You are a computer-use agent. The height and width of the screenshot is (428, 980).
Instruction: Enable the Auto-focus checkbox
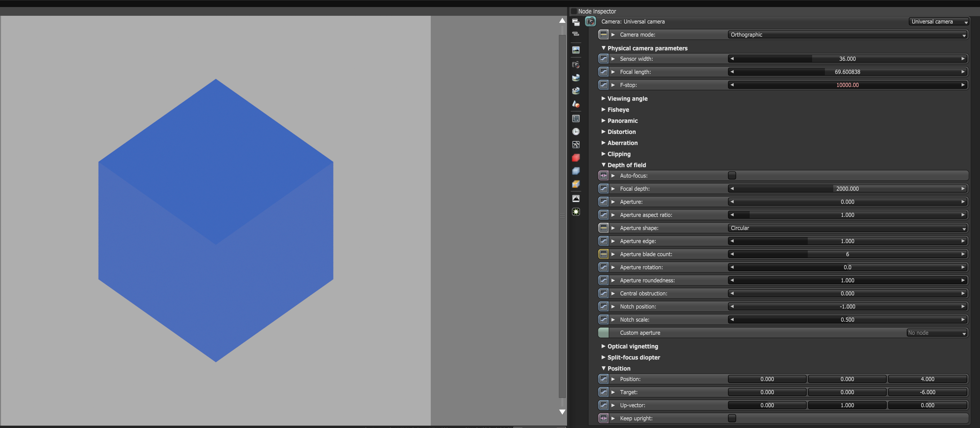732,175
